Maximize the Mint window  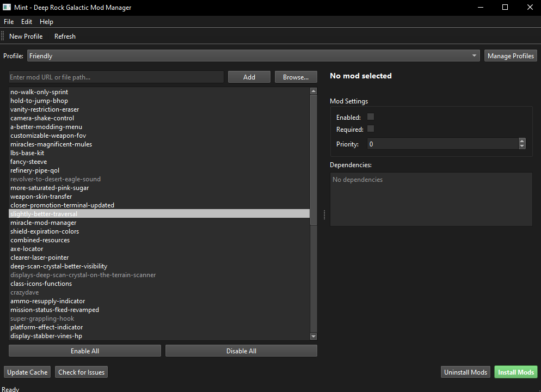point(505,7)
